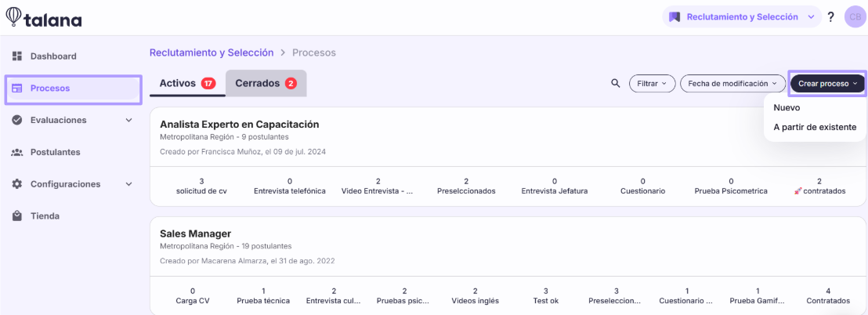Click the Reclutamiento y Selección breadcrumb link
Screen dimensions: 868x315
pos(212,52)
